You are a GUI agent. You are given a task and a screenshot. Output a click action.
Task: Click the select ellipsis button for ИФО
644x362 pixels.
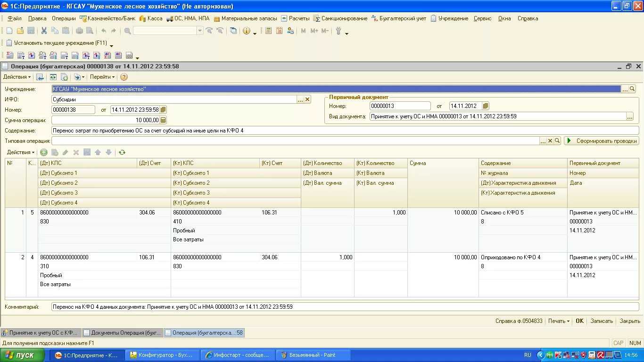[x=300, y=99]
